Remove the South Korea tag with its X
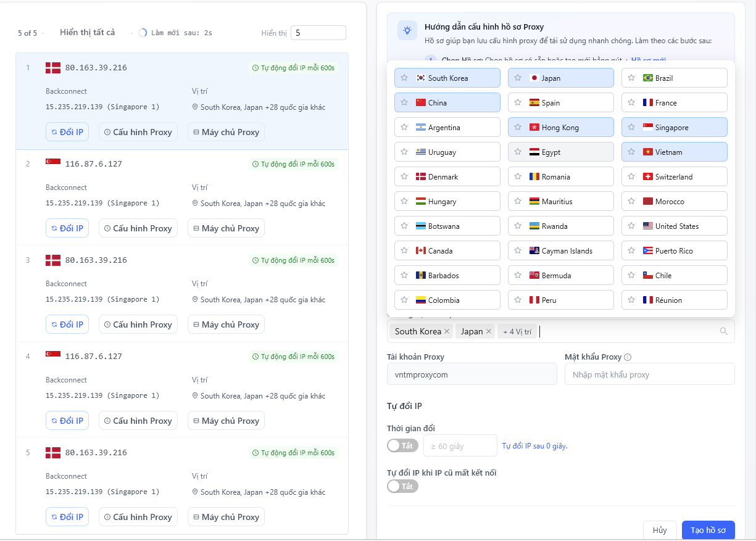 tap(447, 331)
